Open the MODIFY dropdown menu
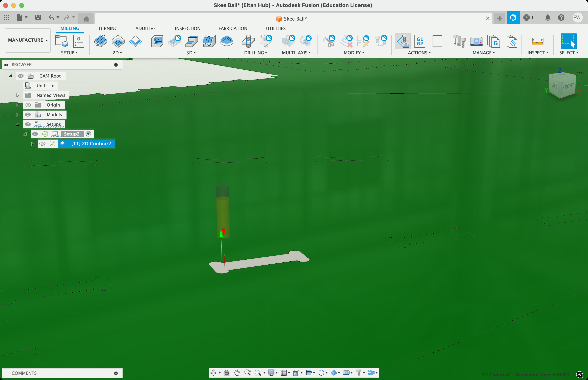Viewport: 588px width, 380px height. 354,53
